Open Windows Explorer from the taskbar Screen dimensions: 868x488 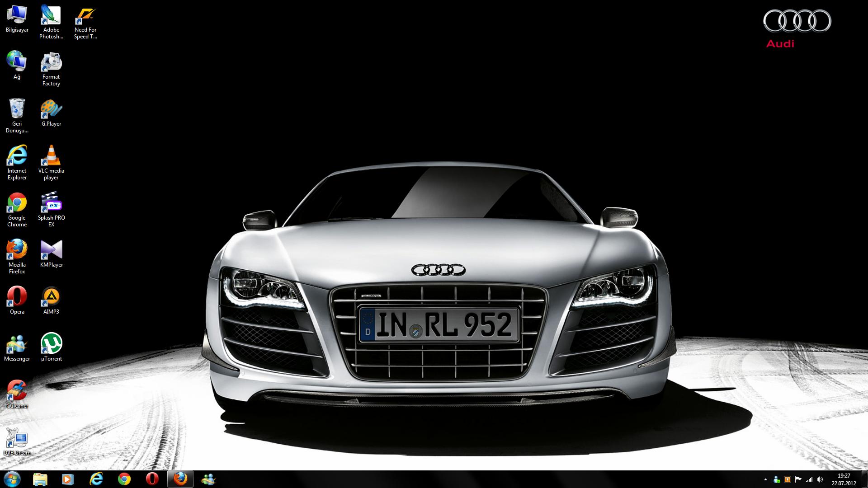(x=40, y=479)
